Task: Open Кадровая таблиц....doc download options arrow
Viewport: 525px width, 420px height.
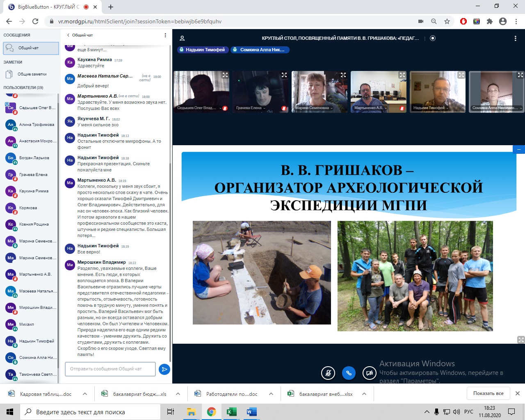Action: [x=85, y=394]
